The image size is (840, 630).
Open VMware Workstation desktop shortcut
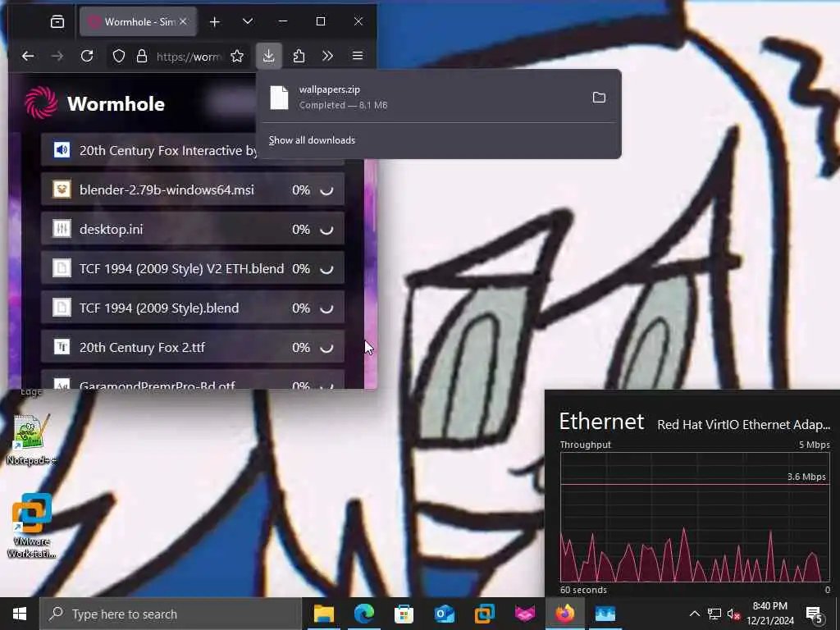click(x=31, y=525)
